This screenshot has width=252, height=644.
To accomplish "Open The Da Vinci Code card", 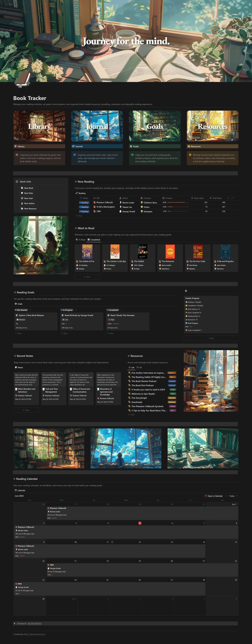I will pos(198,258).
